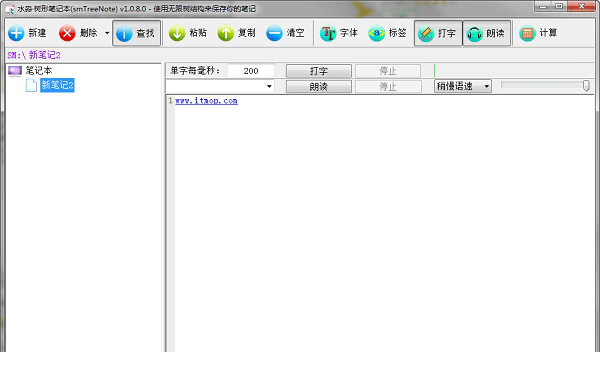The image size is (600, 366).
Task: Open the www.itaop.com link in the note
Action: pos(206,101)
